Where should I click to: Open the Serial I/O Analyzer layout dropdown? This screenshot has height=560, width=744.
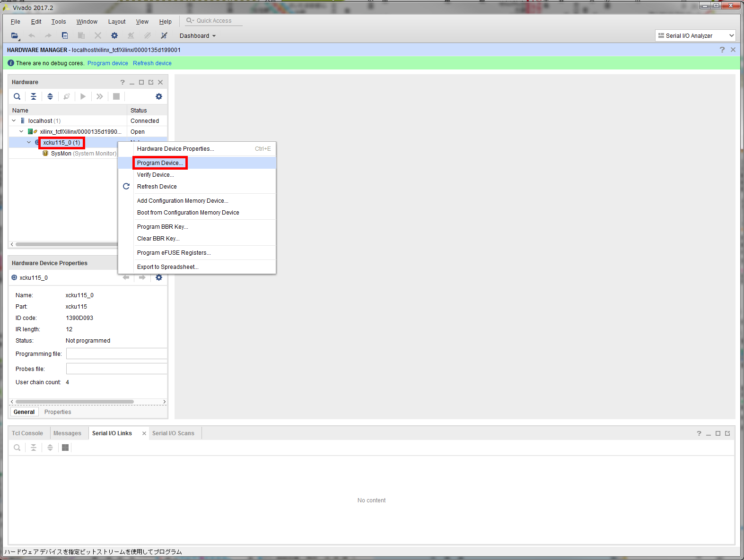click(x=696, y=35)
